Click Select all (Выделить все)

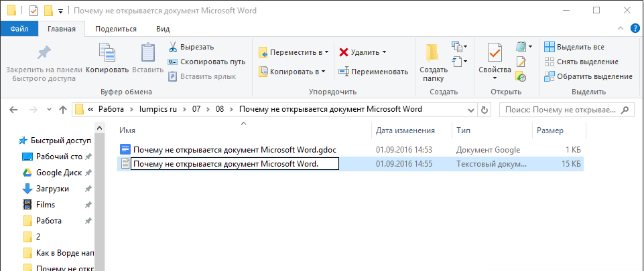(574, 47)
